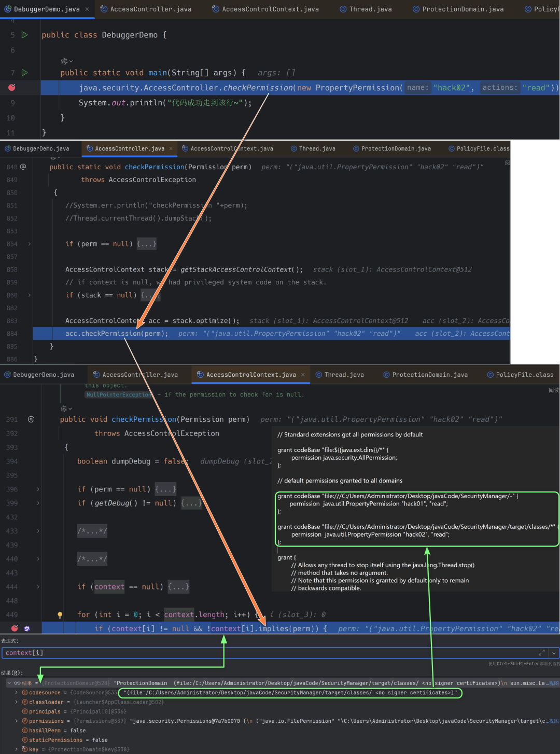Expand the codesource tree node
560x754 pixels.
coord(16,693)
